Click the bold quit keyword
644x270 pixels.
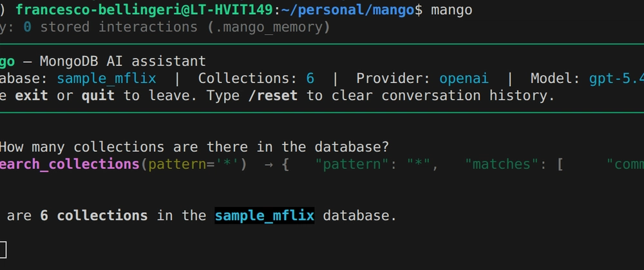tap(97, 96)
